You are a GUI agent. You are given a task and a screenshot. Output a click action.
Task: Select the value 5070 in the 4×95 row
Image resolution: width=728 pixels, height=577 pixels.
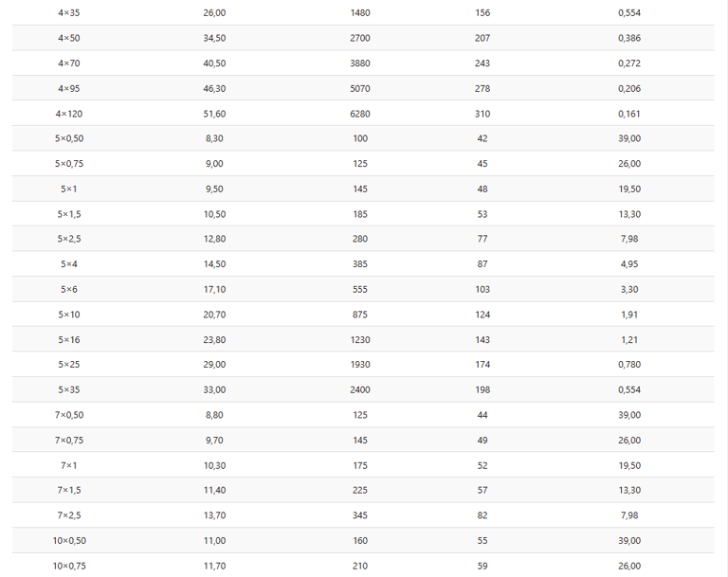pyautogui.click(x=360, y=88)
